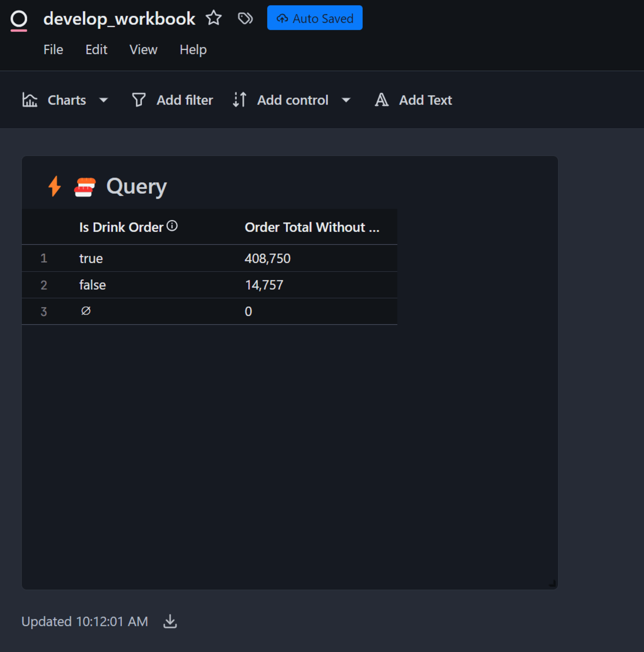644x652 pixels.
Task: Click the Add Text label
Action: tap(425, 100)
